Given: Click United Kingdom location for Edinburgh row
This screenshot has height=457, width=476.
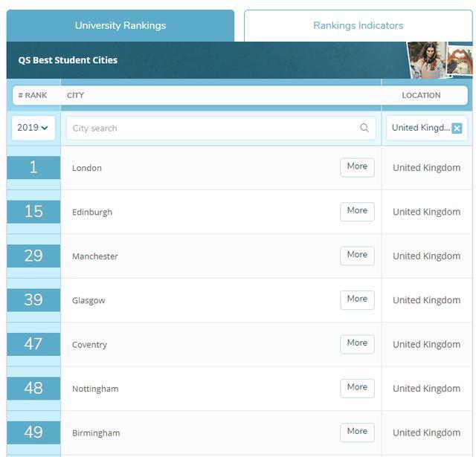Looking at the screenshot, I should tap(426, 212).
